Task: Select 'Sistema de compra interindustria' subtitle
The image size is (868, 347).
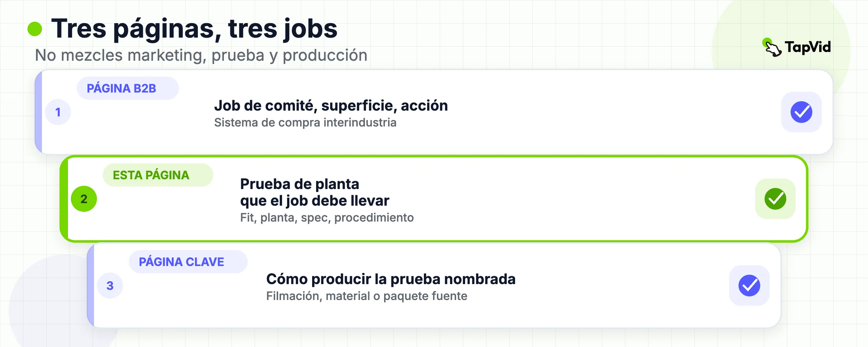Action: click(305, 123)
